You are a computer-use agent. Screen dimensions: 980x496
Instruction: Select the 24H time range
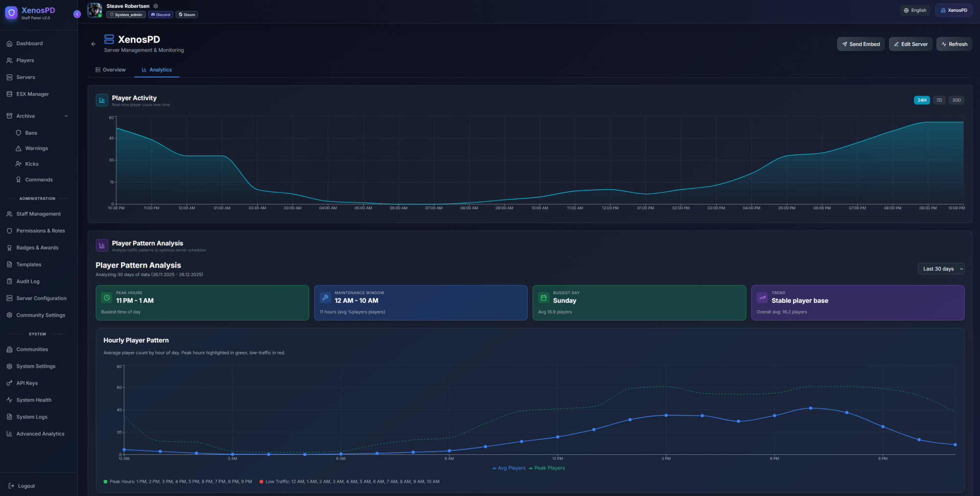(922, 100)
